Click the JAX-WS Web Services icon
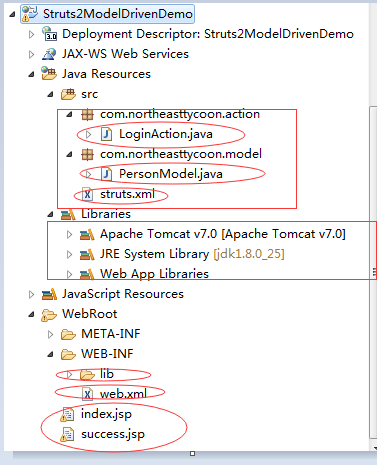The height and width of the screenshot is (465, 377). 49,54
